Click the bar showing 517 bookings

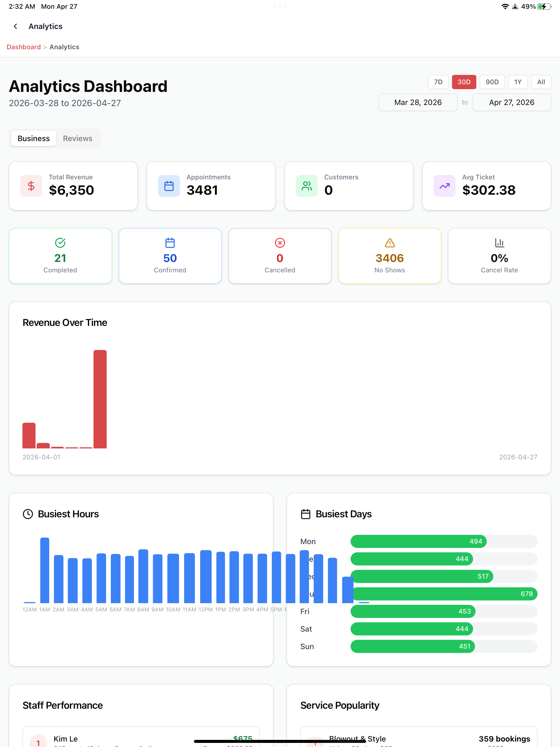click(x=422, y=576)
